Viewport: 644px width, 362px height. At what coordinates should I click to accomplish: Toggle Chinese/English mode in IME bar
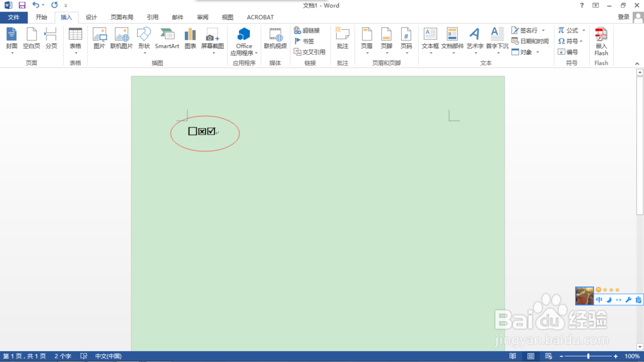[x=599, y=300]
